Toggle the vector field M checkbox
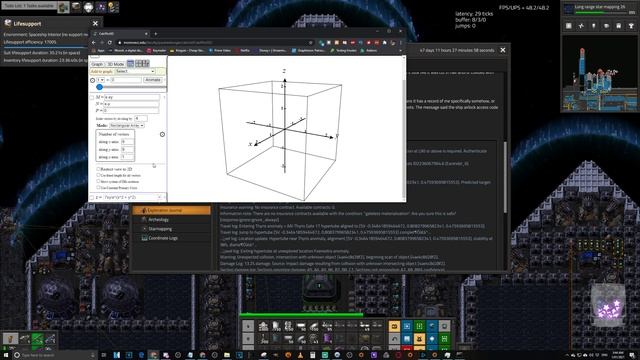The height and width of the screenshot is (360, 640). click(x=92, y=98)
